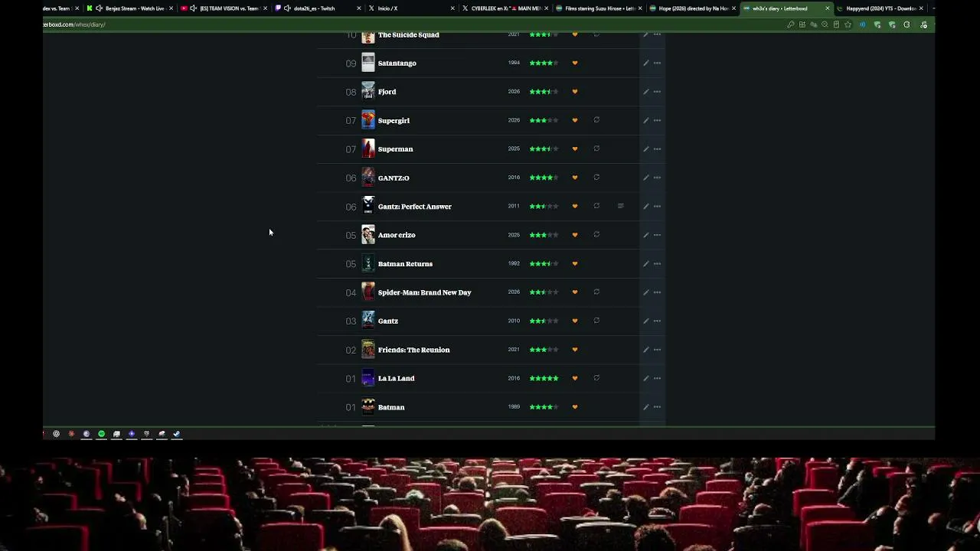This screenshot has width=980, height=551.
Task: Toggle the heart on the Superman row
Action: [x=575, y=149]
